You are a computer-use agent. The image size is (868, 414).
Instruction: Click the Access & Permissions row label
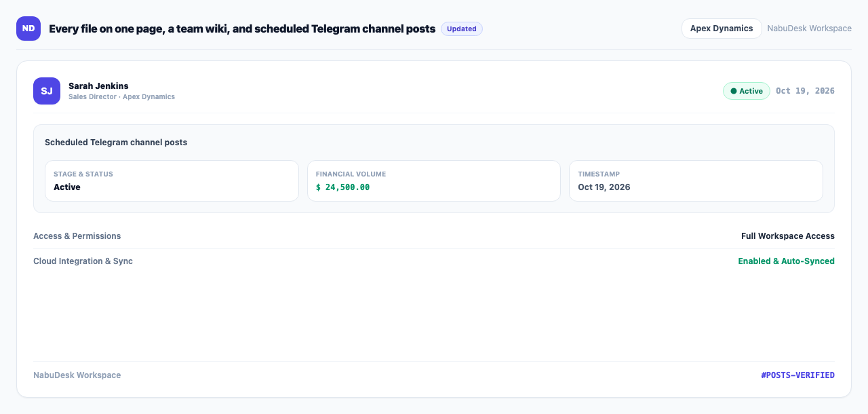[x=77, y=236]
